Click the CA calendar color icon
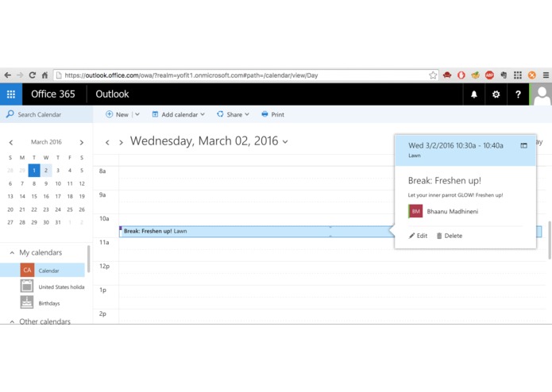This screenshot has width=552, height=392. [27, 271]
